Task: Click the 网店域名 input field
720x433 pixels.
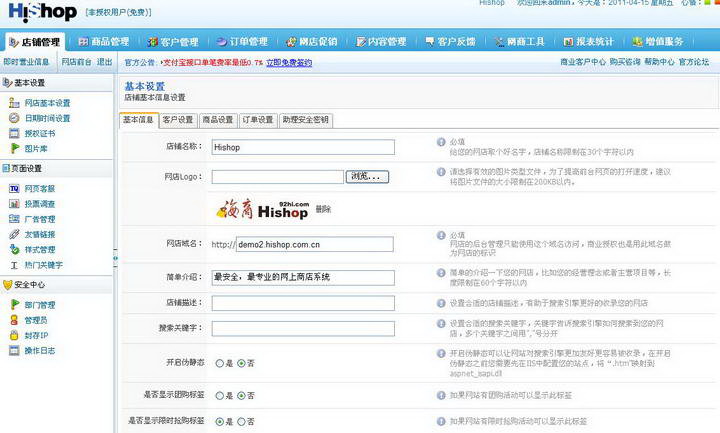Action: (x=315, y=244)
